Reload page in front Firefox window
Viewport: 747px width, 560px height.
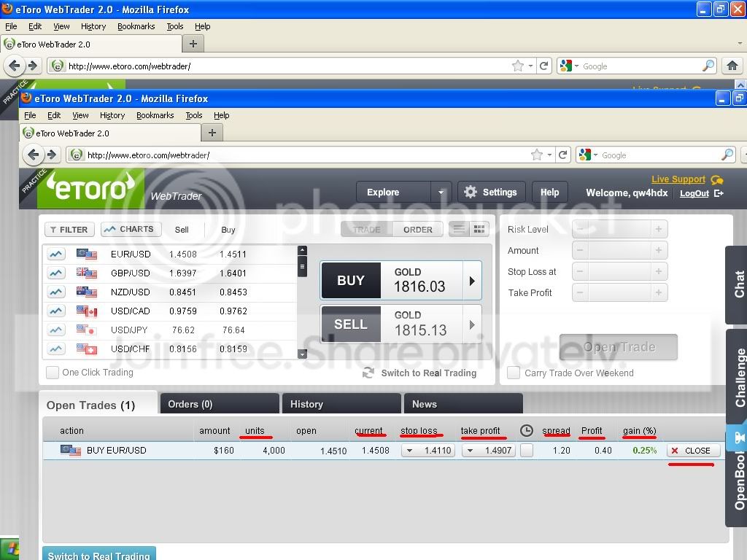(562, 155)
